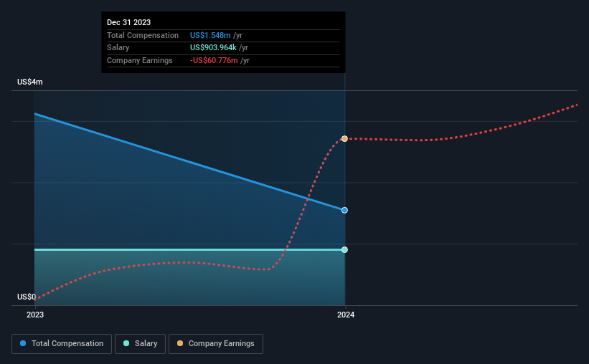Toggle the Company Earnings legend button
Image resolution: width=589 pixels, height=364 pixels.
216,344
